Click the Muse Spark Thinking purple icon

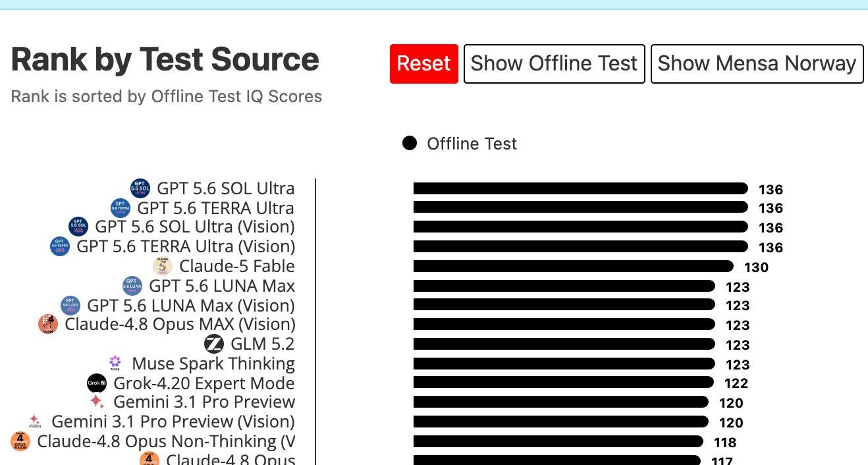pyautogui.click(x=115, y=364)
